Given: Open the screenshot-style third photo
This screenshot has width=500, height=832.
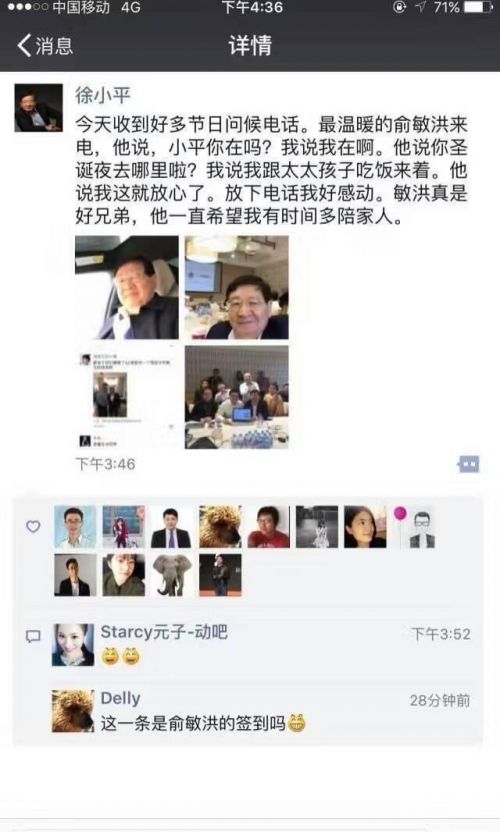Looking at the screenshot, I should pyautogui.click(x=127, y=397).
